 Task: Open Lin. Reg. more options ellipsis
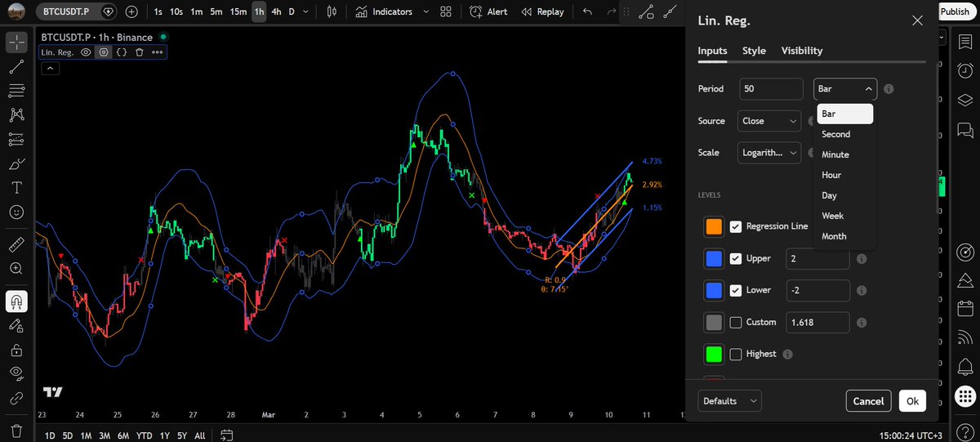point(157,51)
